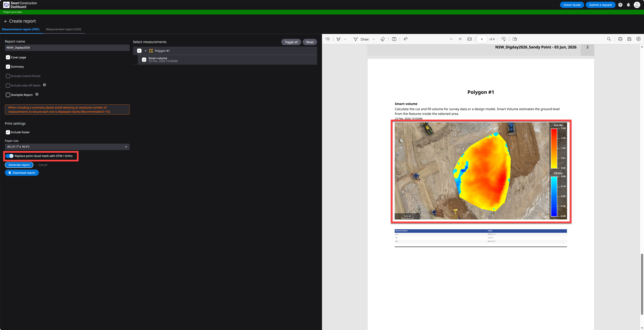Click the Action Guide button
The image size is (644, 330).
point(572,5)
